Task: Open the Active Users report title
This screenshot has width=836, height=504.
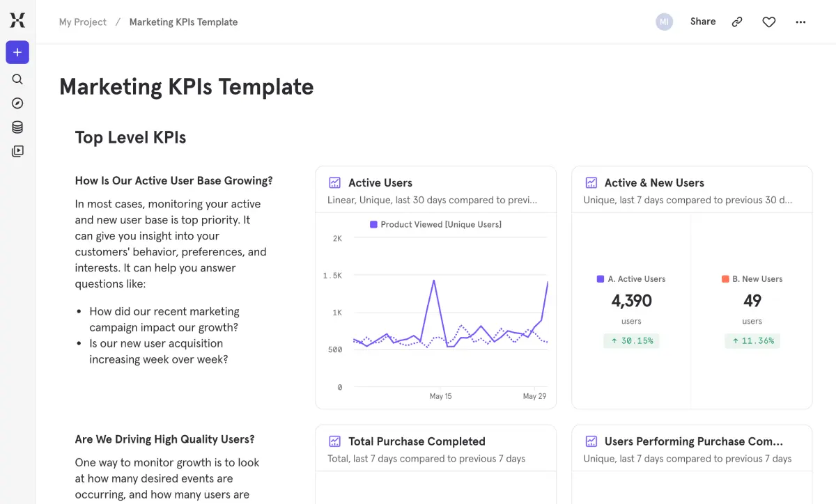Action: pos(380,183)
